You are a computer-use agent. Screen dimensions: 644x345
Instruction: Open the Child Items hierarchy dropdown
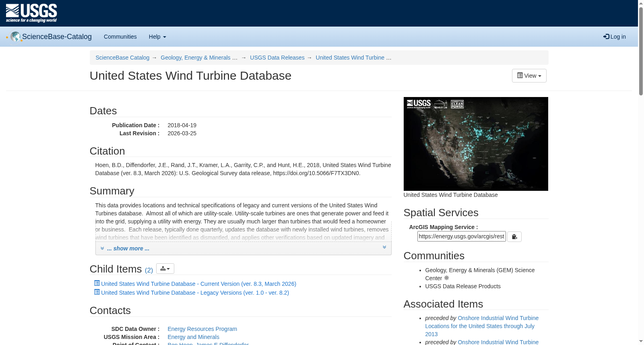click(x=165, y=269)
